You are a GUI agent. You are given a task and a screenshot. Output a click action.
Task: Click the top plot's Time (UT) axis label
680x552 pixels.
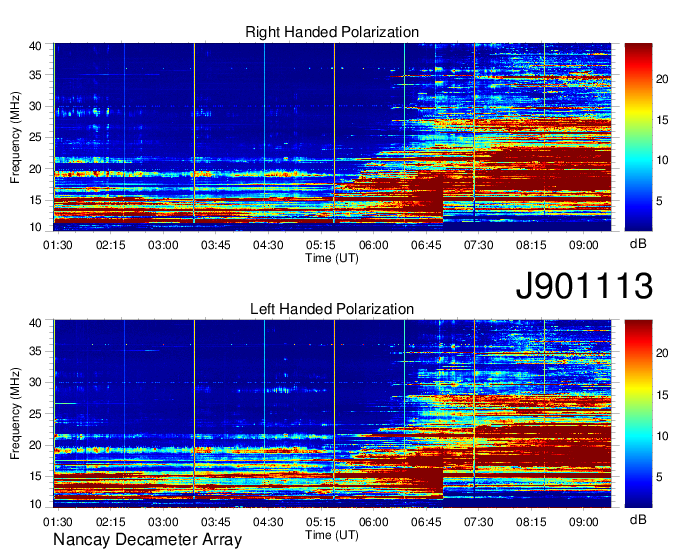(x=332, y=258)
